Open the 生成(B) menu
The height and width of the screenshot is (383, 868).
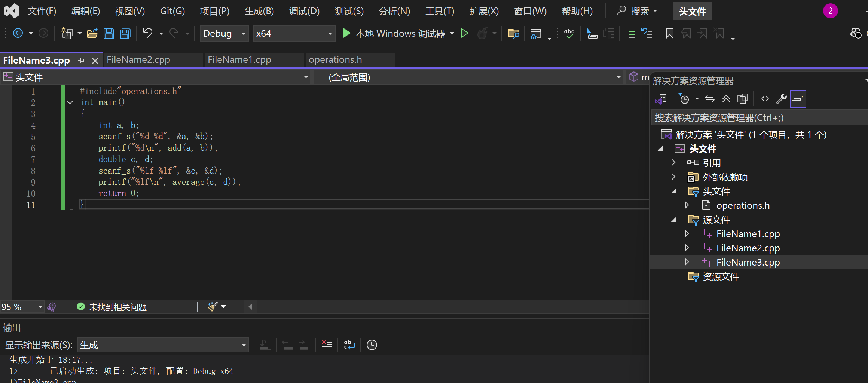click(x=259, y=11)
